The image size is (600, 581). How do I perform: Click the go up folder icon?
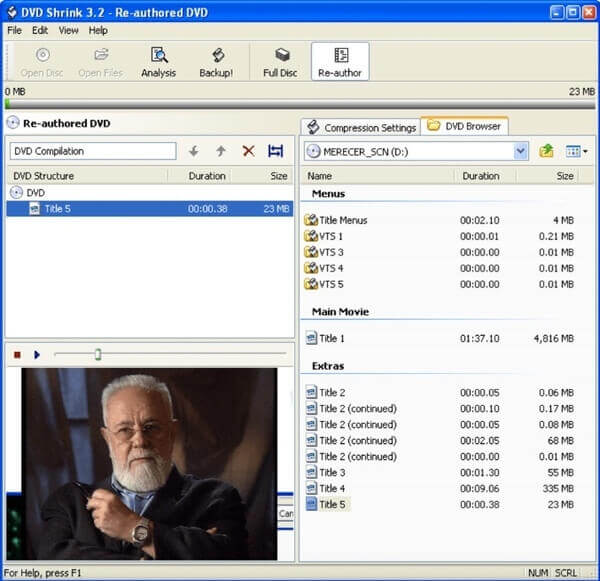pos(546,152)
